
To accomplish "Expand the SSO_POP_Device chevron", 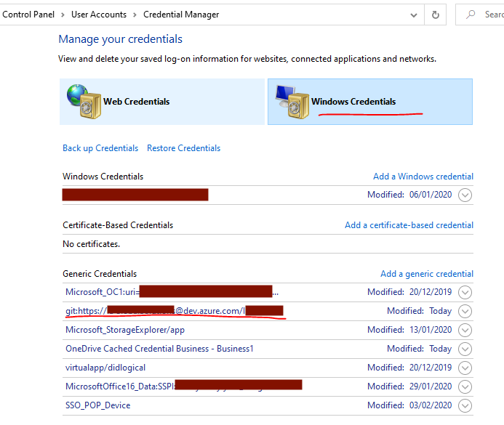I will (465, 405).
